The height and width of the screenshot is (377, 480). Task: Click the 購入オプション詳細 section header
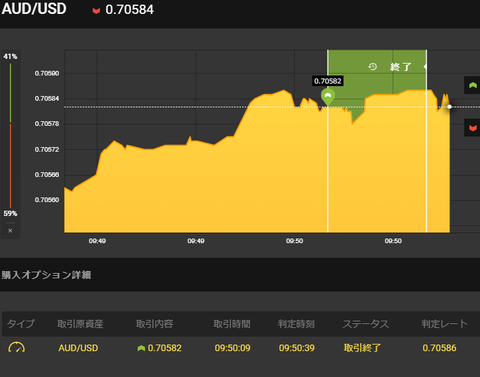point(46,275)
